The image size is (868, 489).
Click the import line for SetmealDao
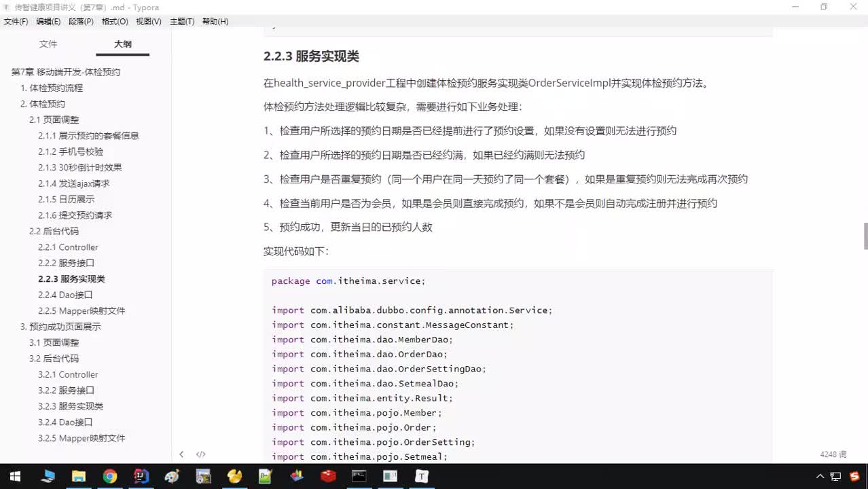(x=365, y=384)
